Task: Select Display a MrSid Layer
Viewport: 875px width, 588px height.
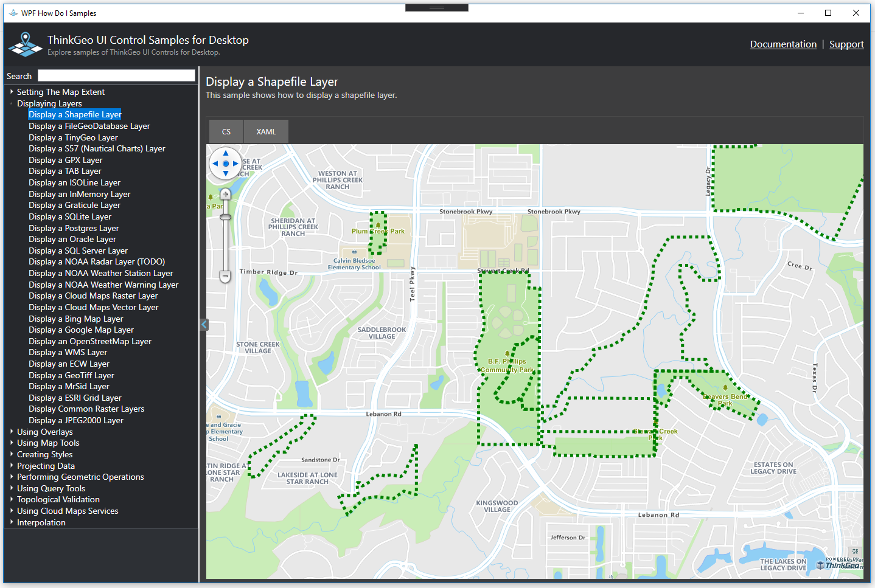Action: coord(69,386)
